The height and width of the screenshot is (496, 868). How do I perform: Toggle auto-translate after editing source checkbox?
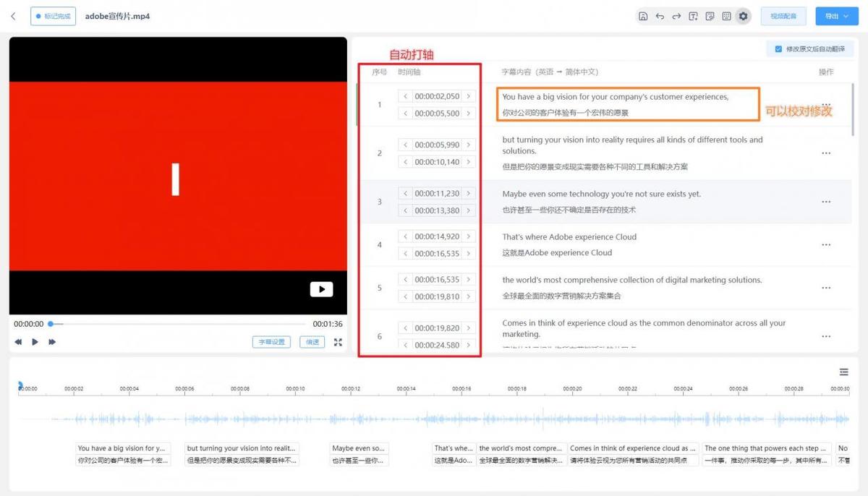(778, 49)
